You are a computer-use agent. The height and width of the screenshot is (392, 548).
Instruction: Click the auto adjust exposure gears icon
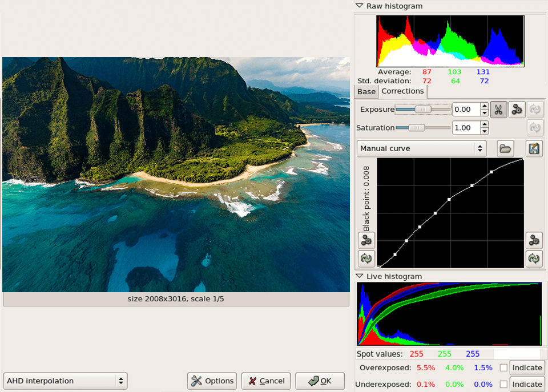(x=517, y=110)
